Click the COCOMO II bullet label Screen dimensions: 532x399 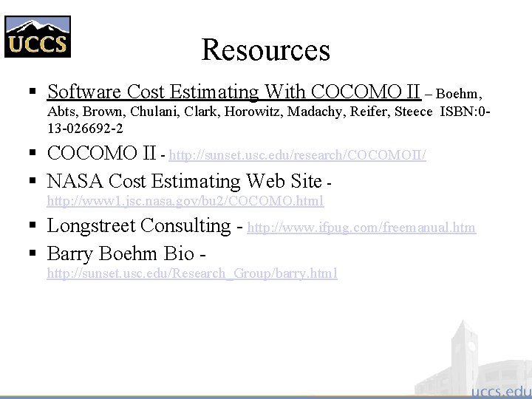101,153
